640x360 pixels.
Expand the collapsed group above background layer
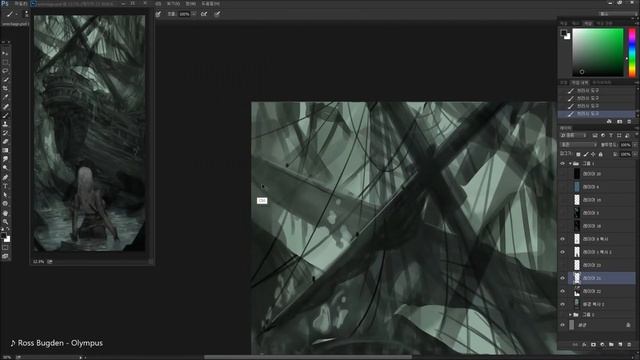[570, 315]
